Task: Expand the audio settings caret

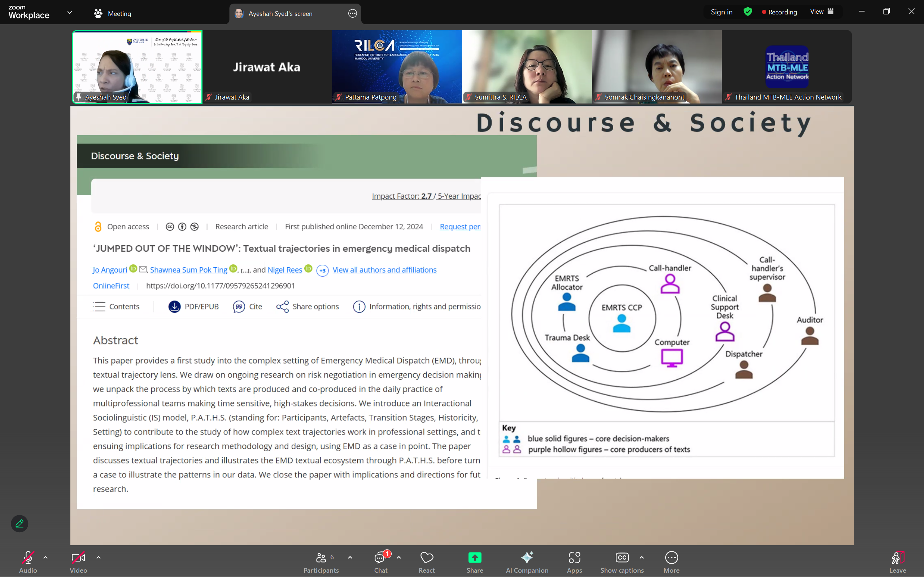Action: 45,558
